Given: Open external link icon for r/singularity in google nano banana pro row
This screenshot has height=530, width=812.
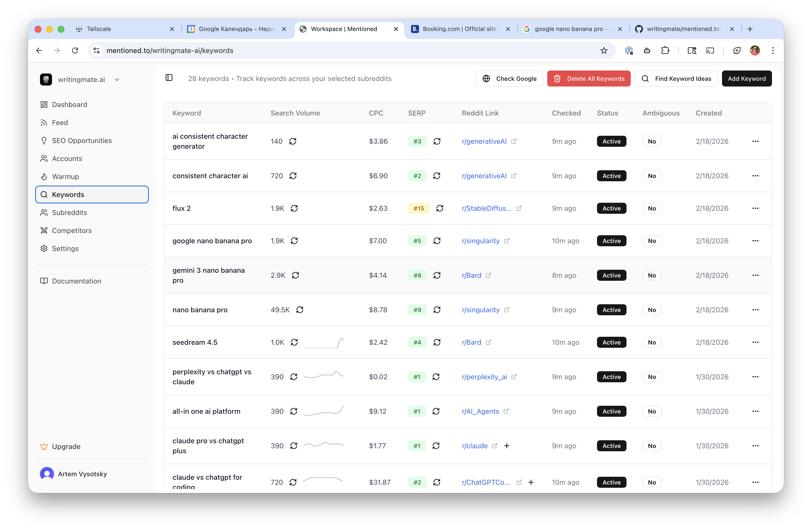Looking at the screenshot, I should [507, 241].
